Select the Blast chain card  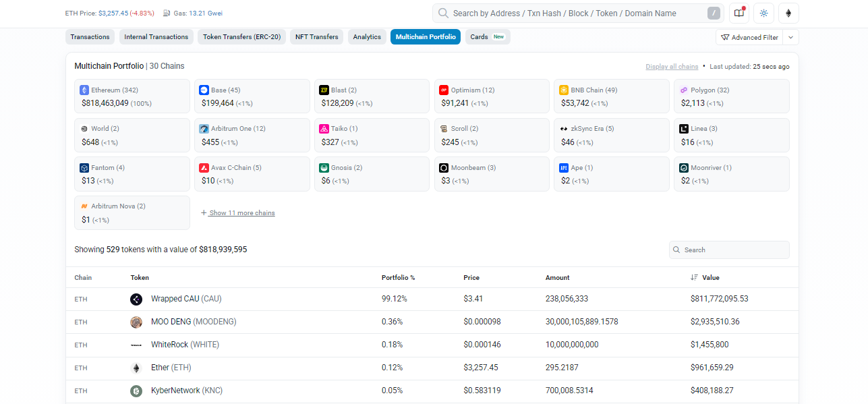372,96
